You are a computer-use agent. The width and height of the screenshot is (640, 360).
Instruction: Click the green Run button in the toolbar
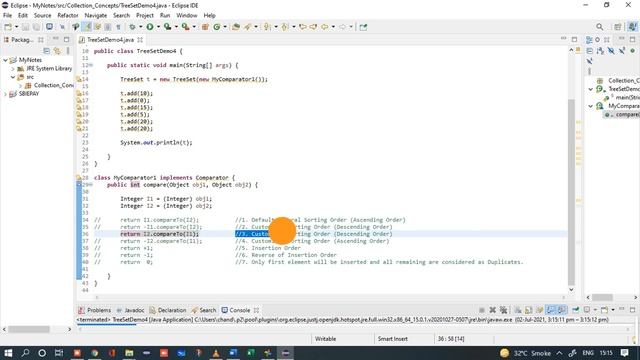[150, 27]
